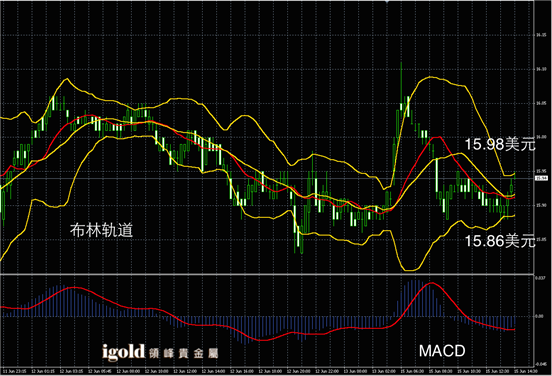Click the 12 Jun 22:00 time label

[x=327, y=371]
